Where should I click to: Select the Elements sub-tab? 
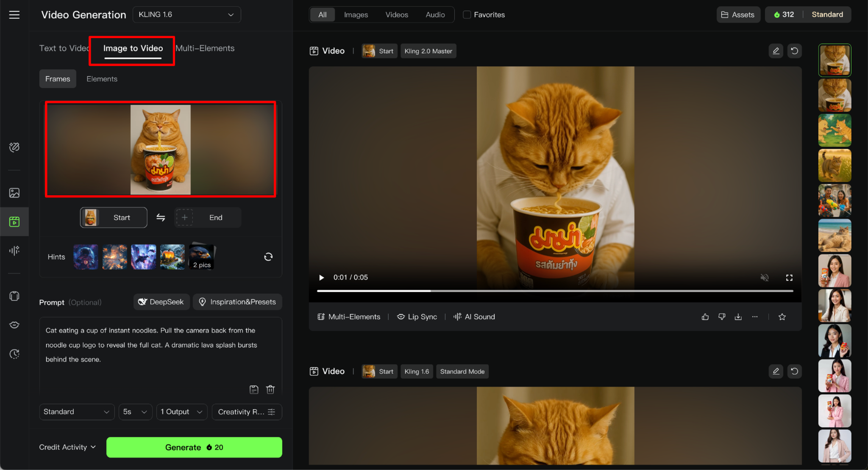pyautogui.click(x=102, y=79)
